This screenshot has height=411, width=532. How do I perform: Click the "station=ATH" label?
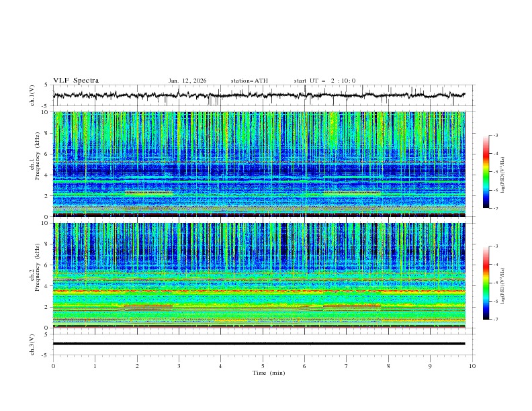coord(249,81)
